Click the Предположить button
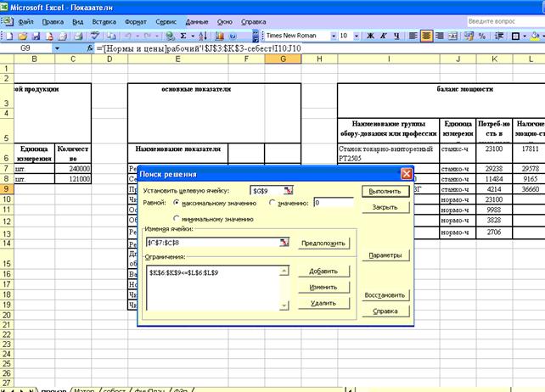The image size is (545, 392). (x=323, y=243)
